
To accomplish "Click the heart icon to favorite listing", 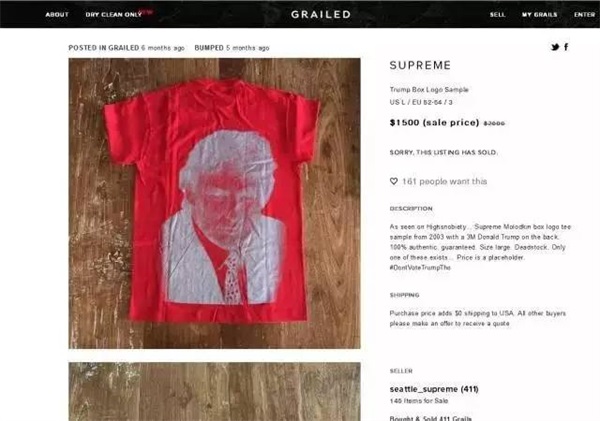I will [x=394, y=181].
